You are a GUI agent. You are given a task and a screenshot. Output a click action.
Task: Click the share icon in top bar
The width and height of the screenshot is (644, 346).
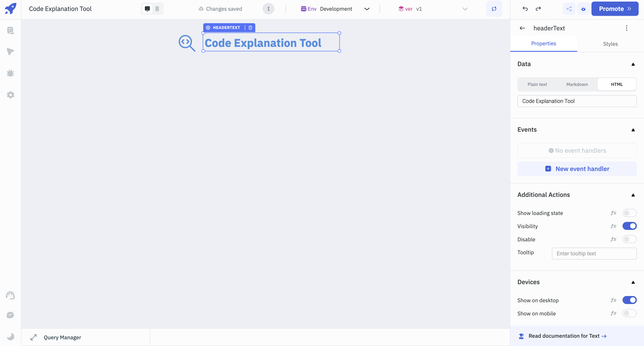tap(569, 9)
